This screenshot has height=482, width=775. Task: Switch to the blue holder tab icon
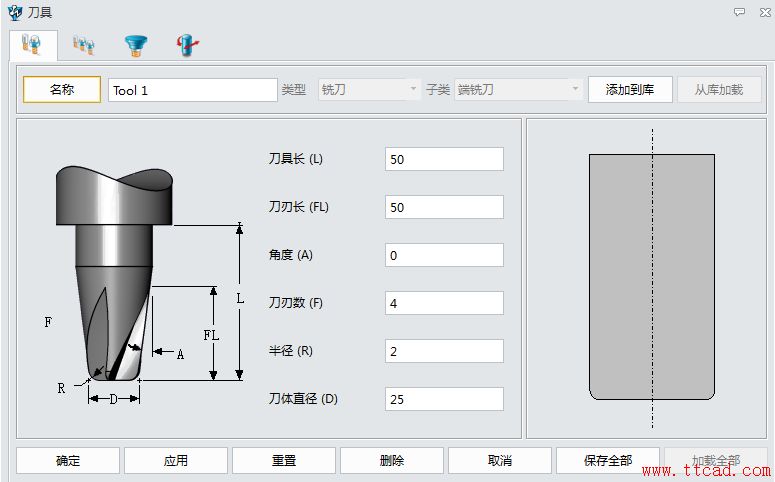pos(136,46)
